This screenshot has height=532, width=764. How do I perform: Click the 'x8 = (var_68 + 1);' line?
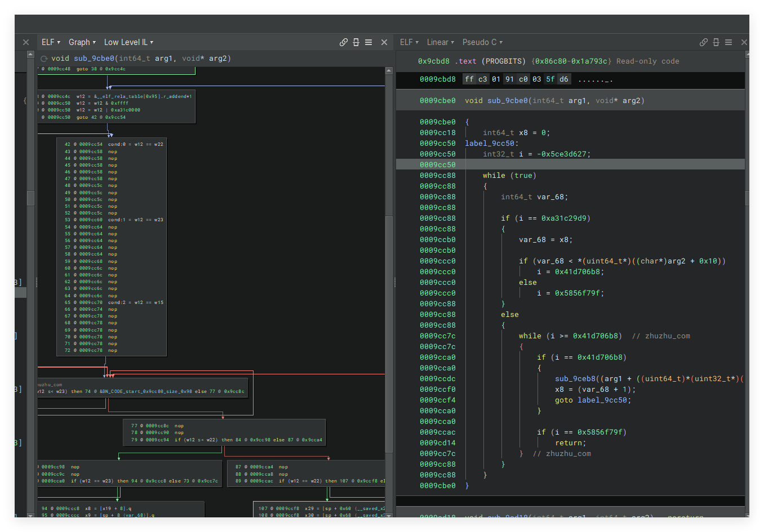(596, 390)
